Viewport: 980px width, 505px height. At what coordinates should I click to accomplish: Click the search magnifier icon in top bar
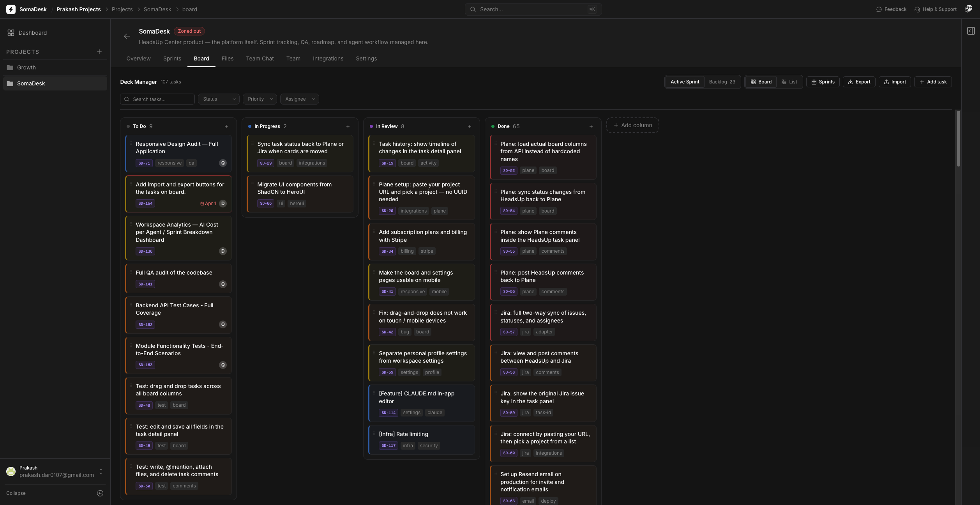(473, 9)
